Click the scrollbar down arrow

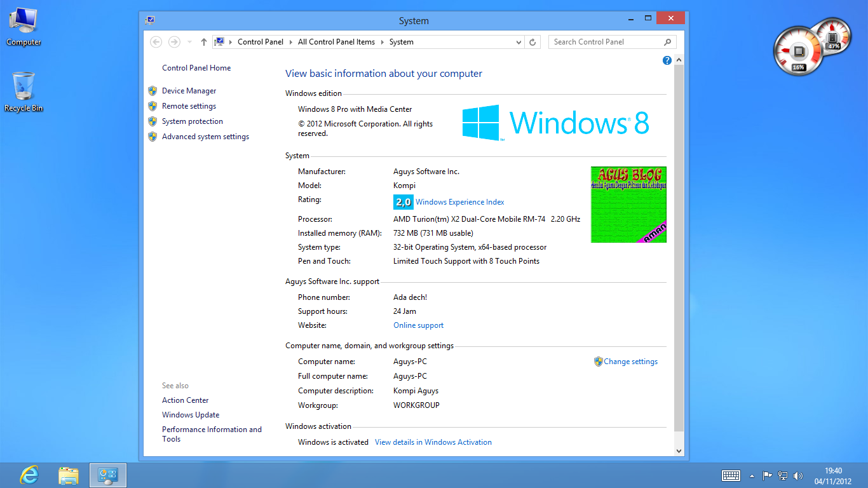[x=679, y=451]
